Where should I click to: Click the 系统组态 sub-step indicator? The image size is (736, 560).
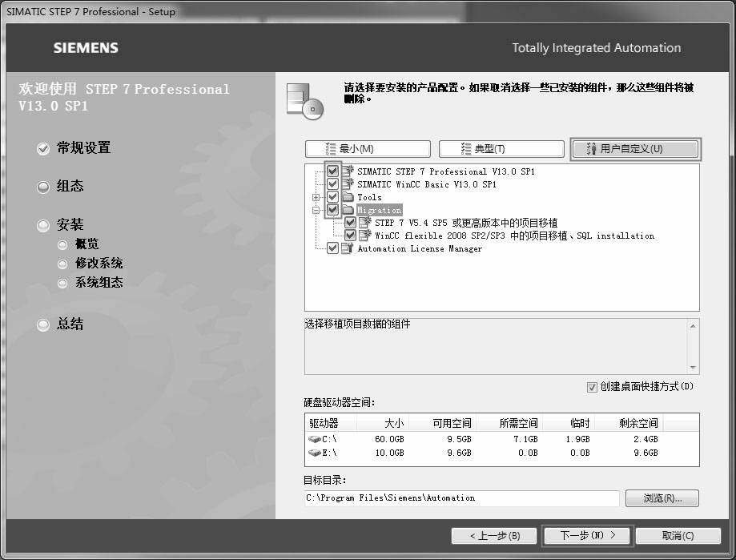[x=62, y=283]
